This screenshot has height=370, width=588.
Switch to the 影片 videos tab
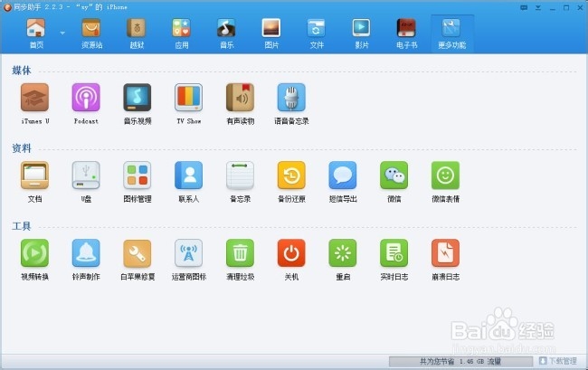tap(362, 33)
